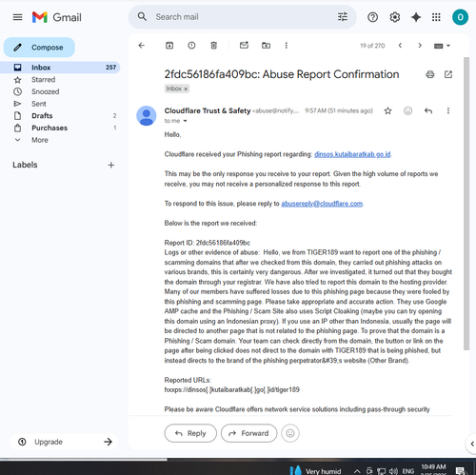Open the taskbar volume icon
This screenshot has width=476, height=475.
pyautogui.click(x=393, y=471)
